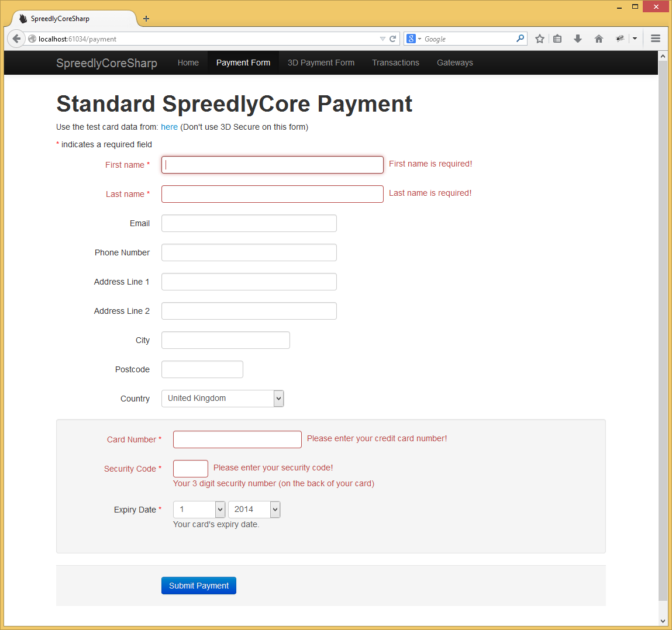The width and height of the screenshot is (672, 630).
Task: Click the 'Security Code *' label
Action: pos(132,469)
